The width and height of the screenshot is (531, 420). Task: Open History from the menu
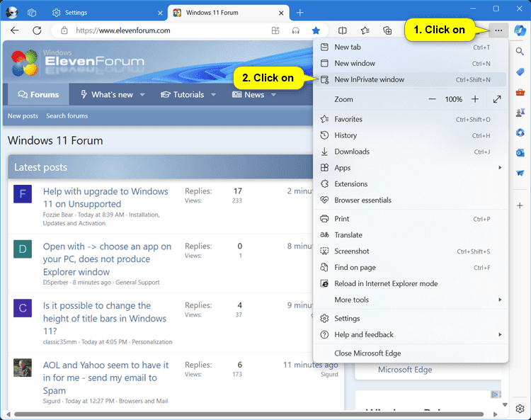point(411,135)
